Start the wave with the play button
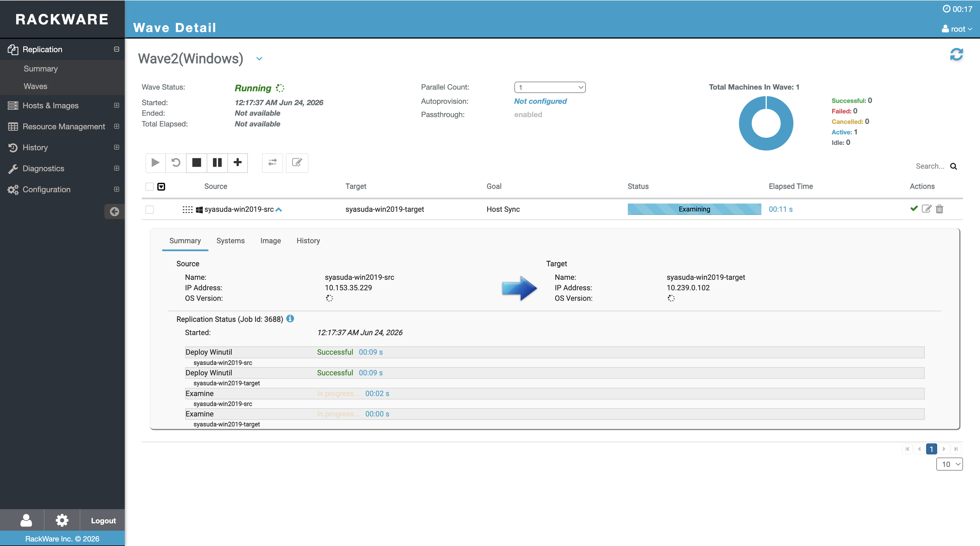 [155, 163]
